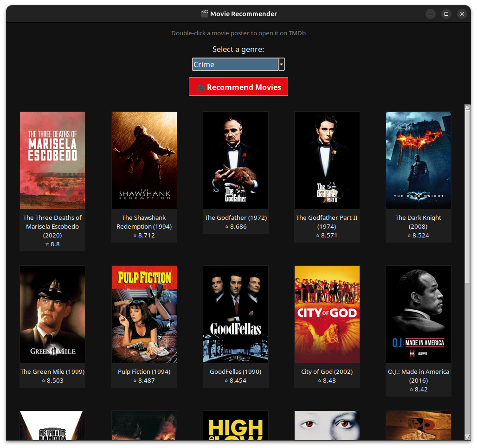Viewport: 477px width, 448px height.
Task: Select The Green Mile poster
Action: [52, 314]
